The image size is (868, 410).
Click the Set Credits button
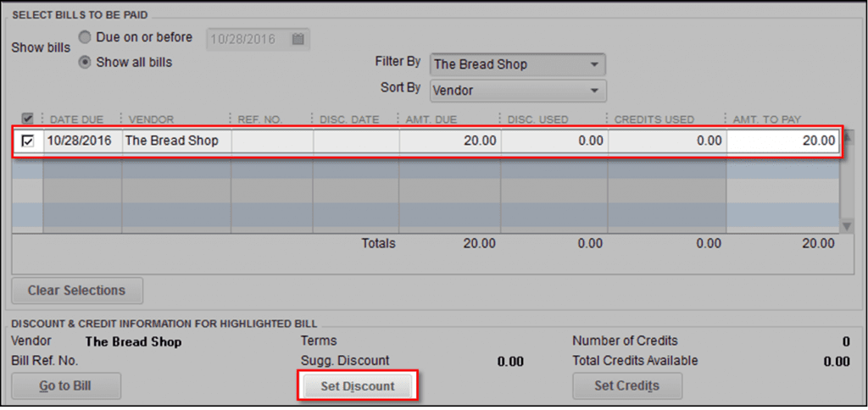click(627, 386)
